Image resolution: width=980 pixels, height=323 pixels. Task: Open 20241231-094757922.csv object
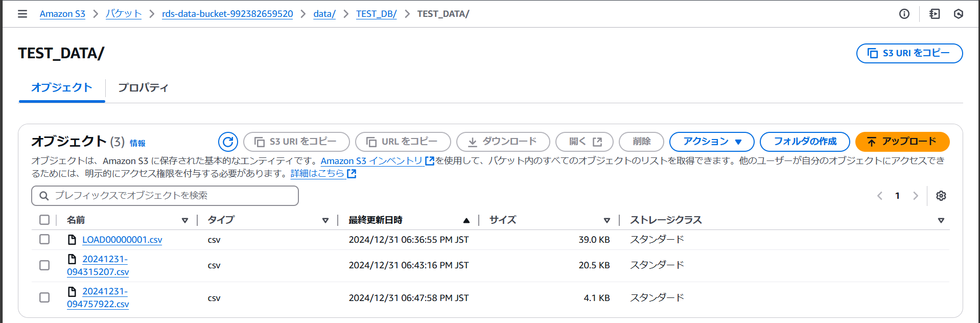click(x=98, y=297)
